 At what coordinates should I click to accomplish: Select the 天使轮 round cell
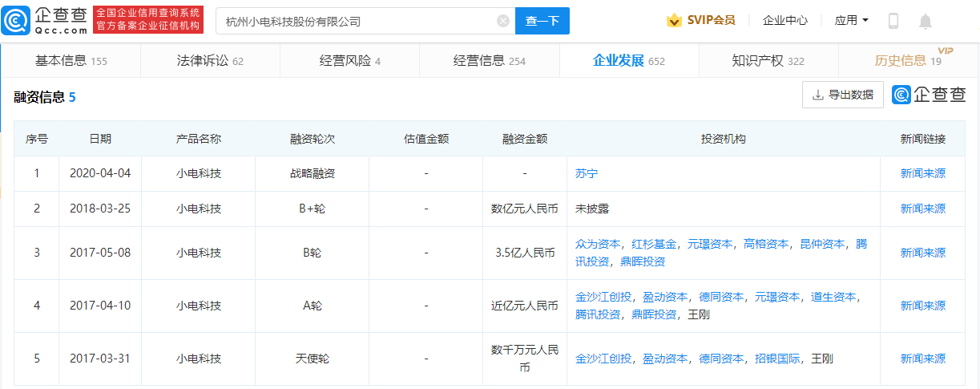tap(313, 359)
